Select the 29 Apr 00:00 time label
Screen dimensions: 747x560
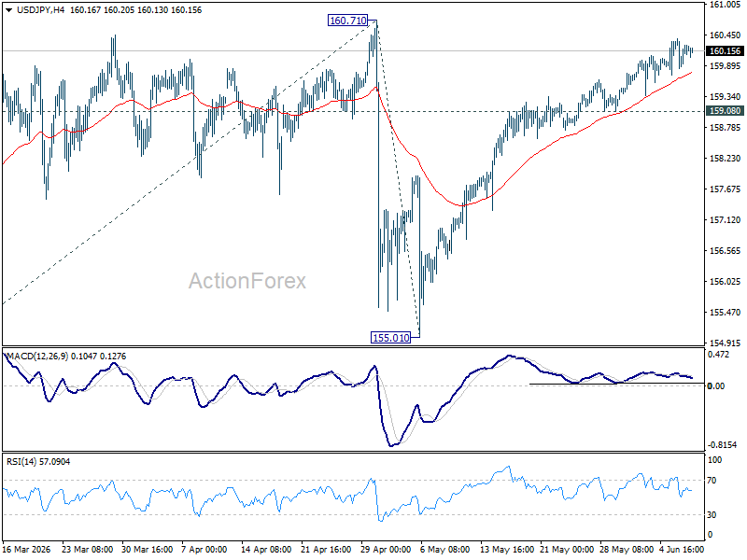point(386,550)
